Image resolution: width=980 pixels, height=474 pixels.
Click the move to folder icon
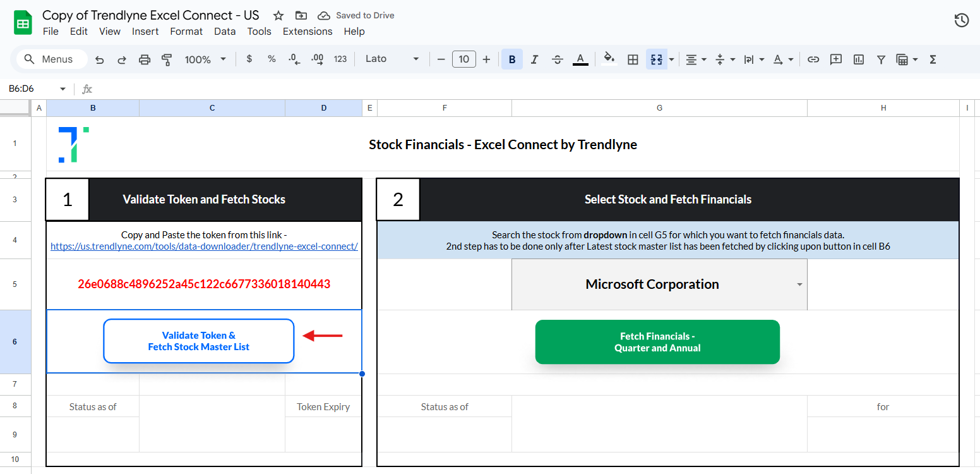click(x=301, y=16)
